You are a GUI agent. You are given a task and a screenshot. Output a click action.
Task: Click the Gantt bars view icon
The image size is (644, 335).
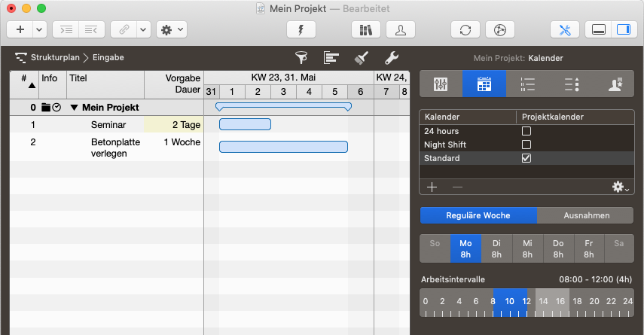pyautogui.click(x=331, y=57)
